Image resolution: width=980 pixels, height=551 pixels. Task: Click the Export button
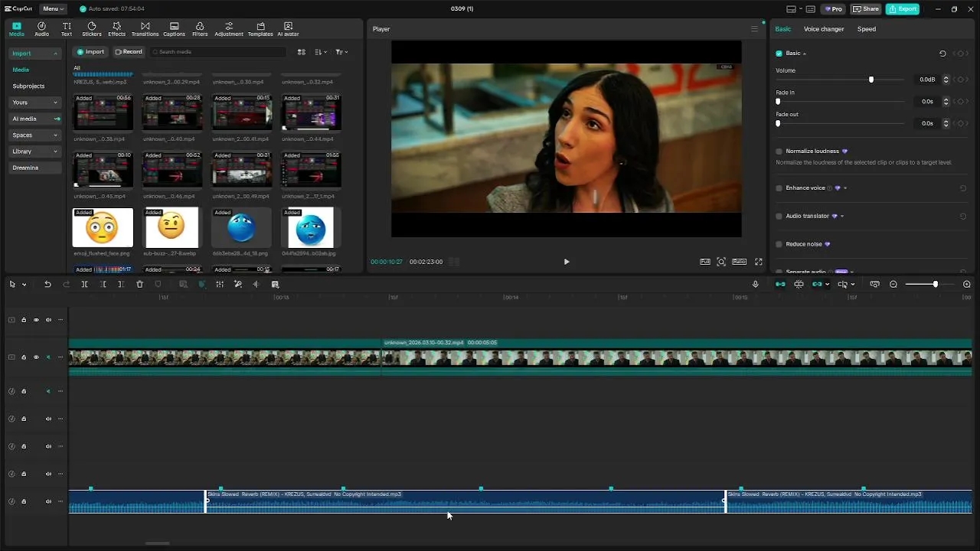902,9
